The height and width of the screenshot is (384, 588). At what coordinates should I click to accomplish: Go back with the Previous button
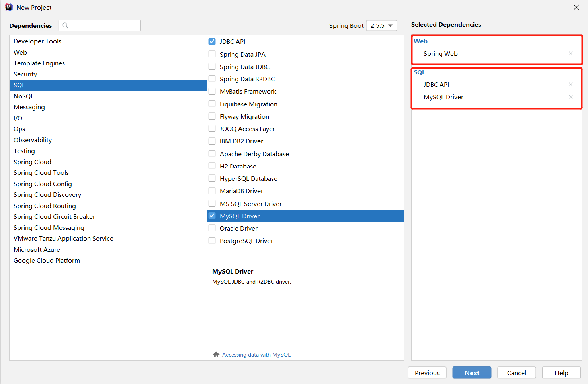(x=427, y=373)
